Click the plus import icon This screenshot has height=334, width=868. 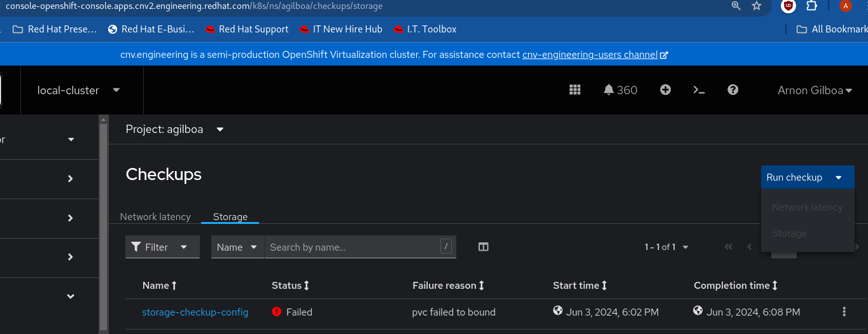(665, 90)
